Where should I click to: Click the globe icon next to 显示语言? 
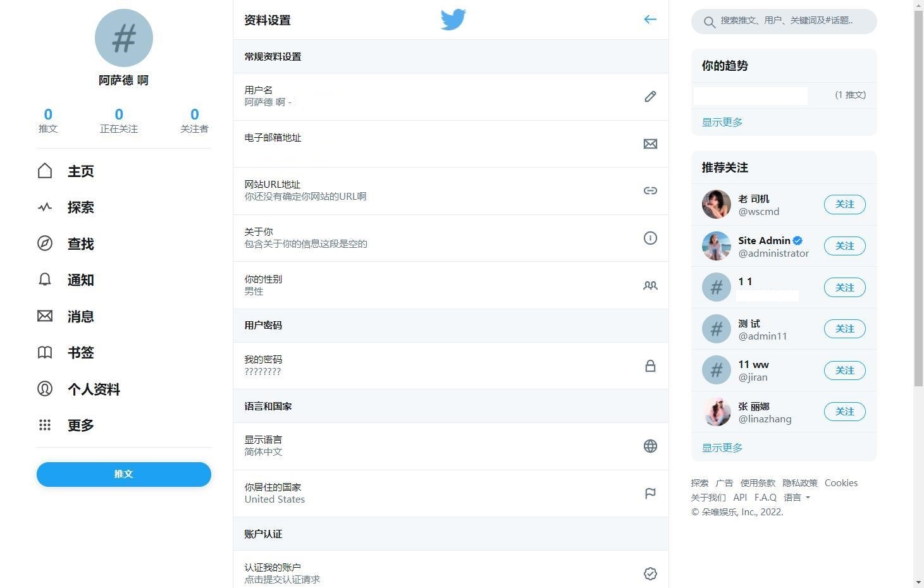point(650,446)
